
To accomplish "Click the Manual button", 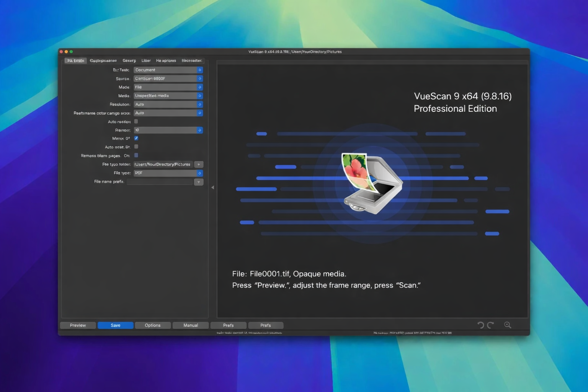I will pyautogui.click(x=191, y=325).
